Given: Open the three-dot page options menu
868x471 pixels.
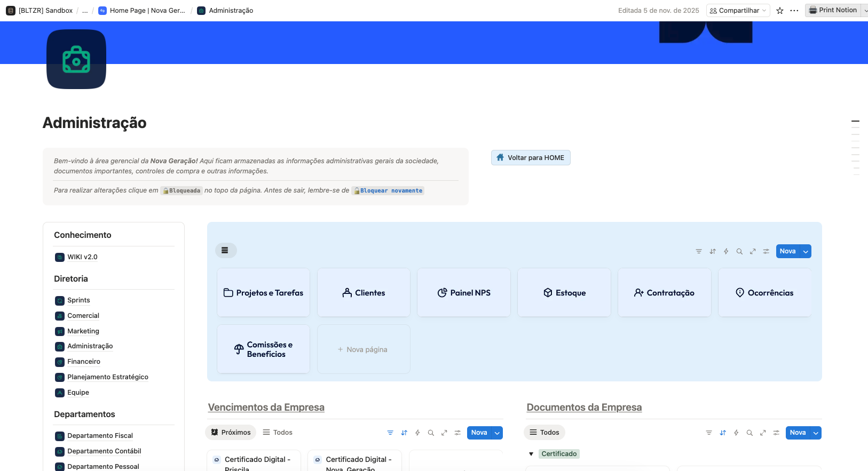Looking at the screenshot, I should (794, 11).
